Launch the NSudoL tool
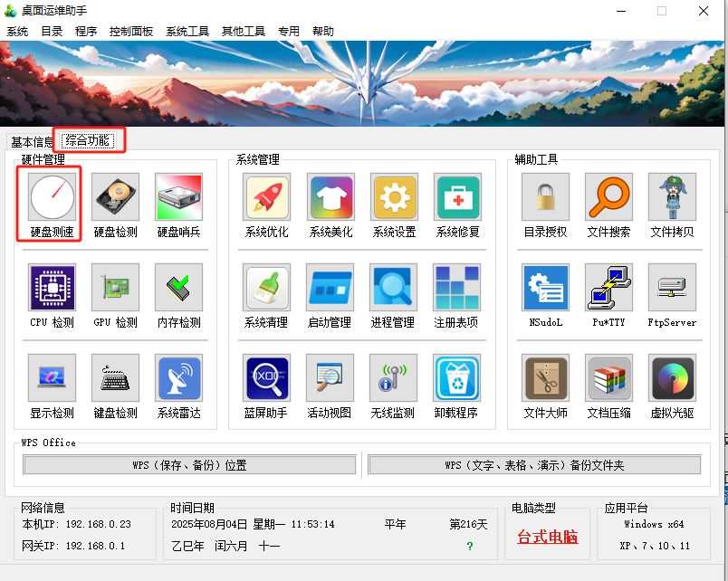 545,287
